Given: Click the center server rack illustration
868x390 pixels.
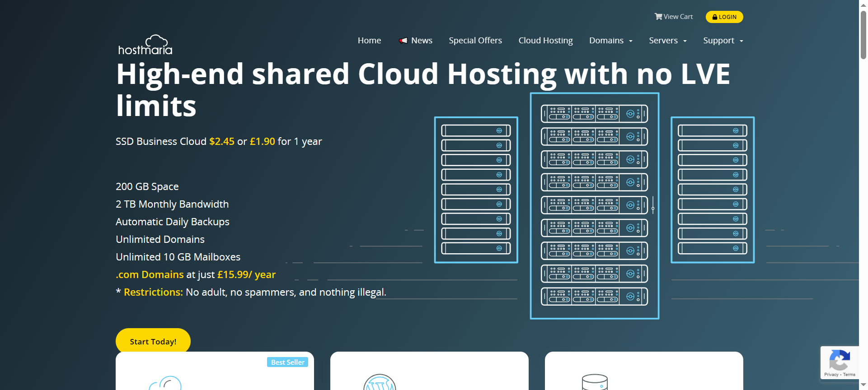Looking at the screenshot, I should (x=594, y=205).
